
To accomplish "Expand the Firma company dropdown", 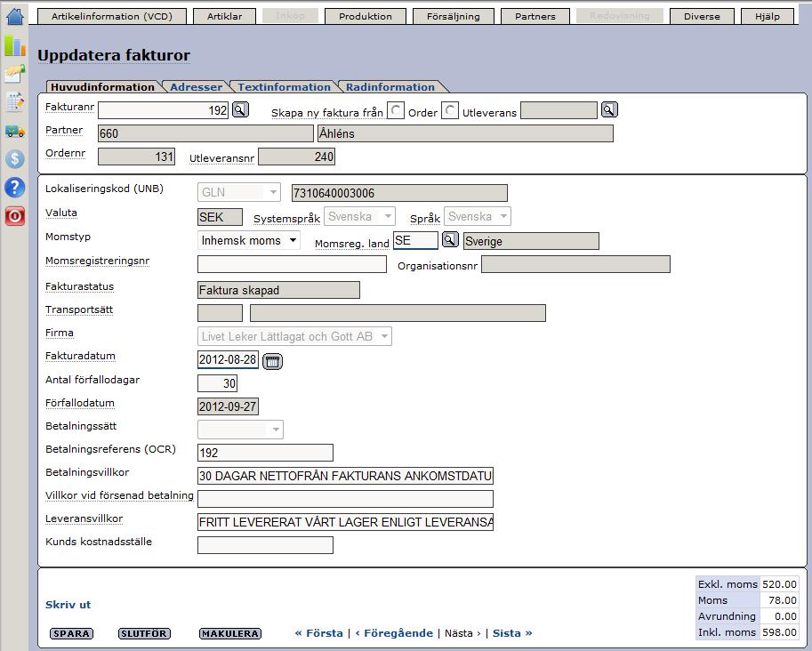I will (294, 336).
